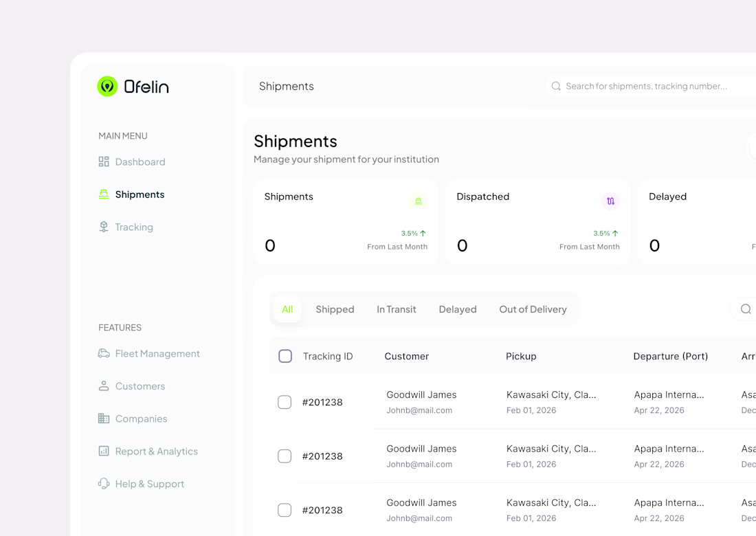This screenshot has width=756, height=536.
Task: Check the third #201238 row checkbox
Action: [x=285, y=510]
